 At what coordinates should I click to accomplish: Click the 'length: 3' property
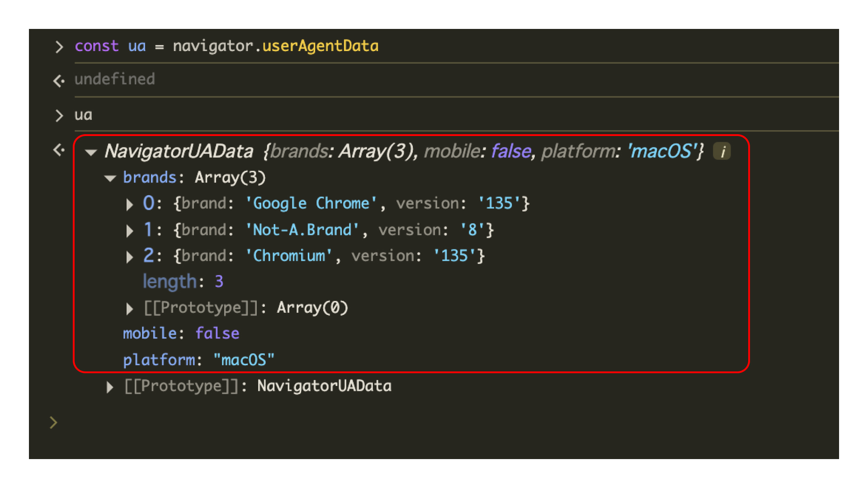[x=183, y=282]
